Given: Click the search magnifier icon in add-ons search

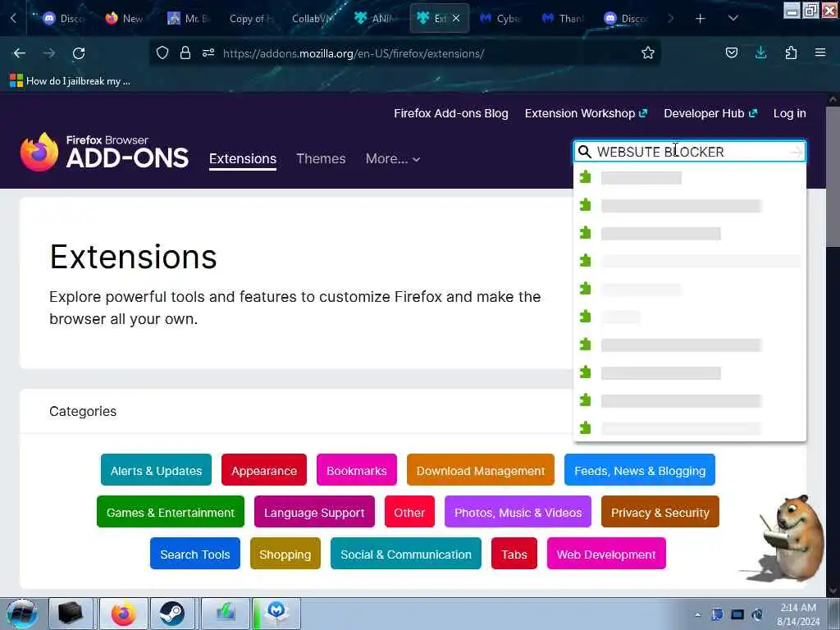Looking at the screenshot, I should coord(585,152).
